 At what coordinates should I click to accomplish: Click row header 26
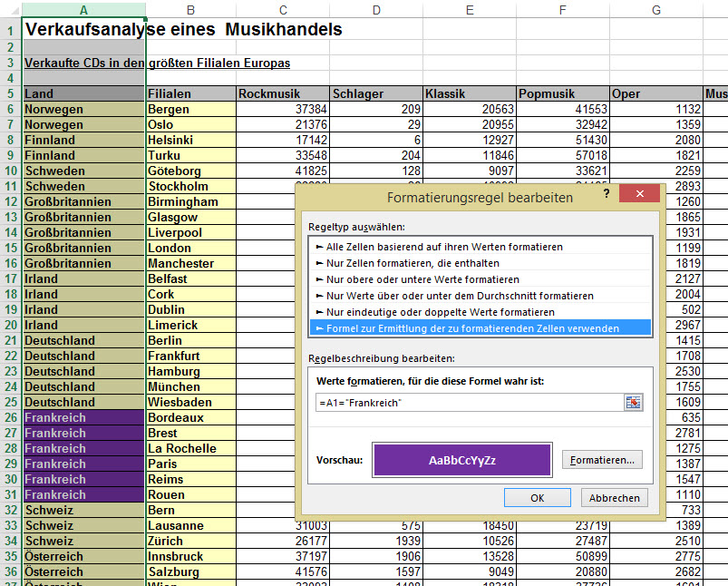pyautogui.click(x=10, y=417)
